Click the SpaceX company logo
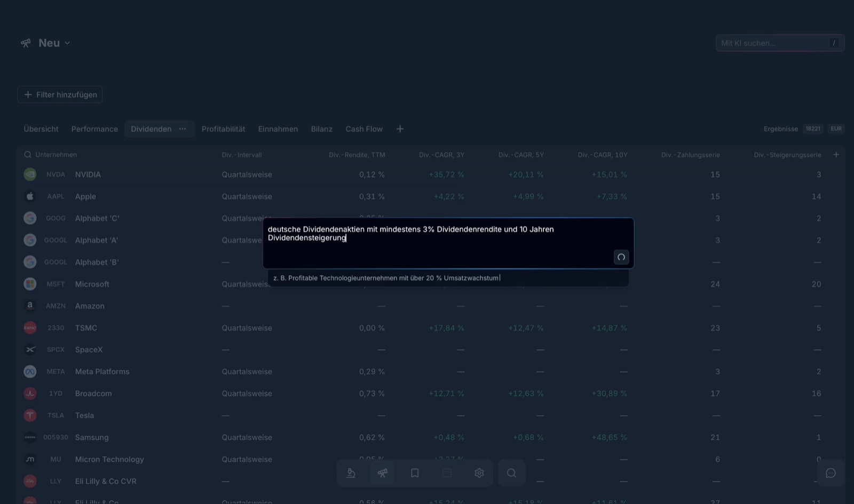The width and height of the screenshot is (854, 504). pyautogui.click(x=30, y=350)
